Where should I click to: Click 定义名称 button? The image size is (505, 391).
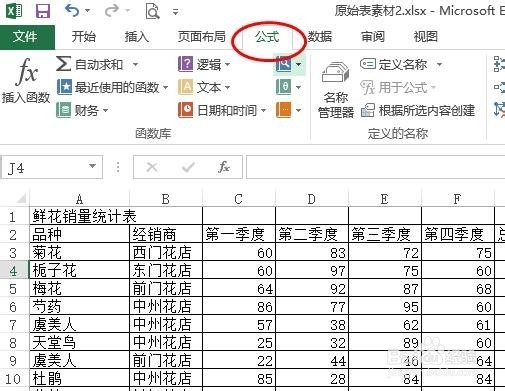(x=394, y=64)
